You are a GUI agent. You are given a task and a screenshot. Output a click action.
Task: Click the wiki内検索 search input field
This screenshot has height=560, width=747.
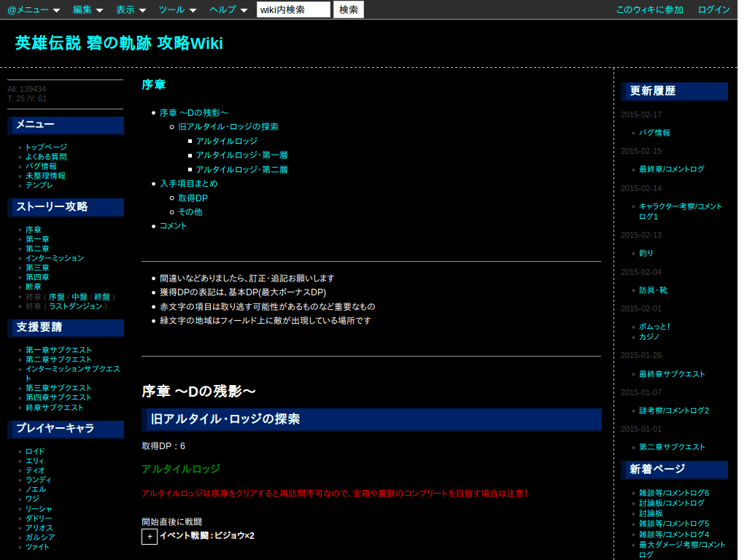point(293,9)
